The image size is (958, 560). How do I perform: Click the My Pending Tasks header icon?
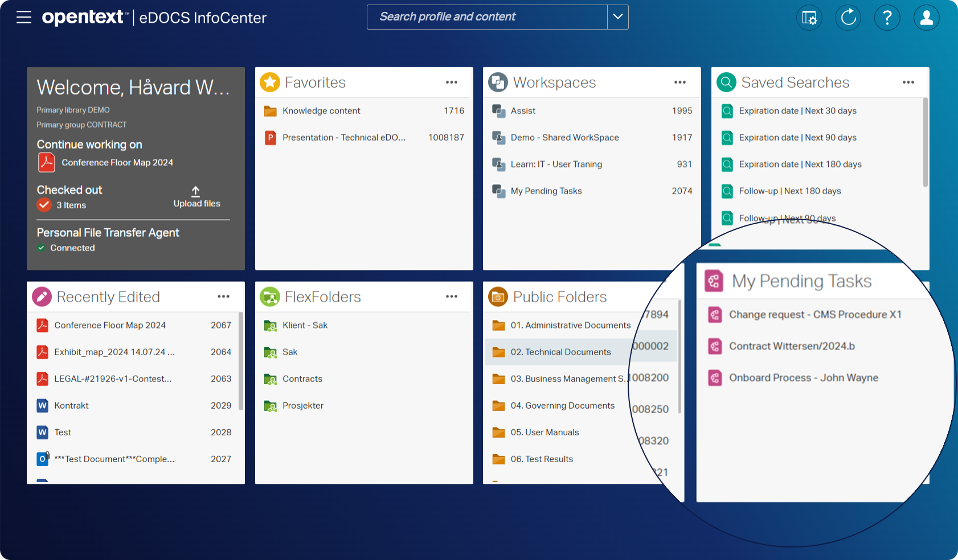tap(714, 281)
